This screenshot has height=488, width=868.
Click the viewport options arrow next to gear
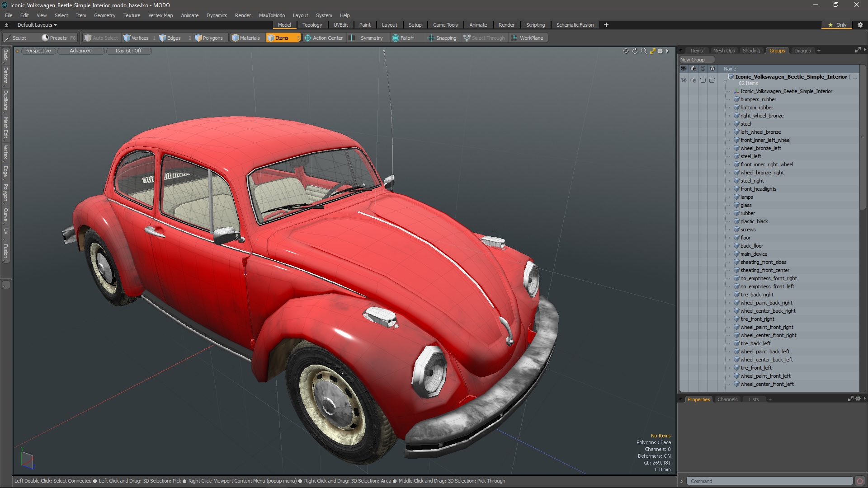coord(667,51)
